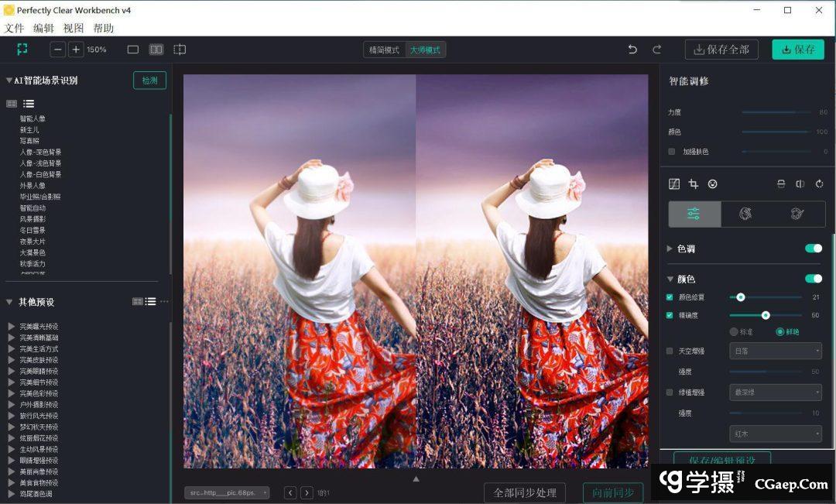Screen dimensions: 836x504
Task: Expand the 色调 section triangle
Action: pos(670,249)
